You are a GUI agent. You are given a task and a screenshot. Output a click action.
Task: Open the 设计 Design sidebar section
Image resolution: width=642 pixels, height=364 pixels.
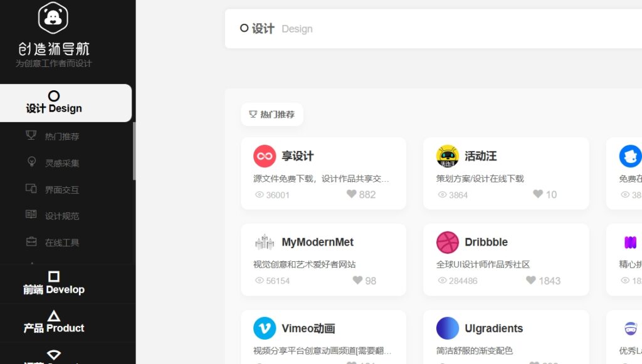click(x=65, y=103)
